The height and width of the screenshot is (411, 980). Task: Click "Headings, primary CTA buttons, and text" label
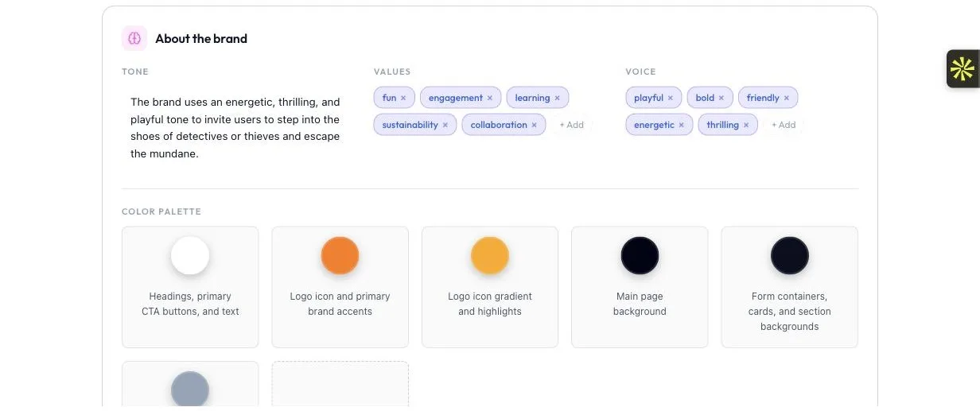pos(190,304)
